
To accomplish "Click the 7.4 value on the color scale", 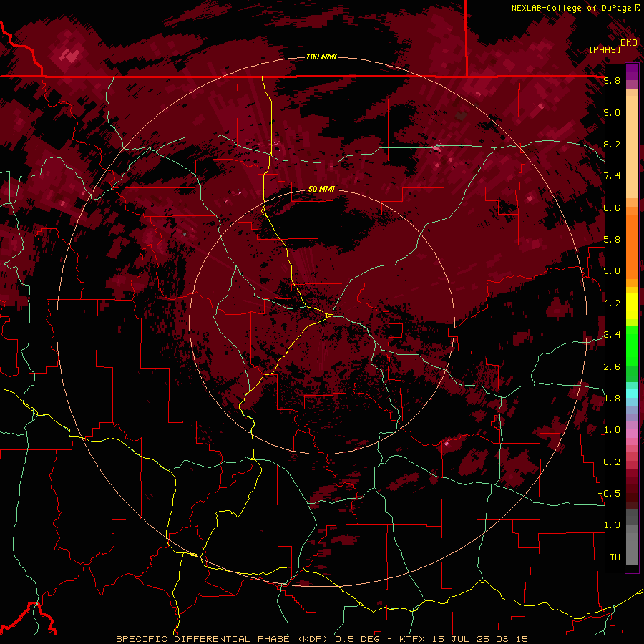I will pyautogui.click(x=612, y=176).
